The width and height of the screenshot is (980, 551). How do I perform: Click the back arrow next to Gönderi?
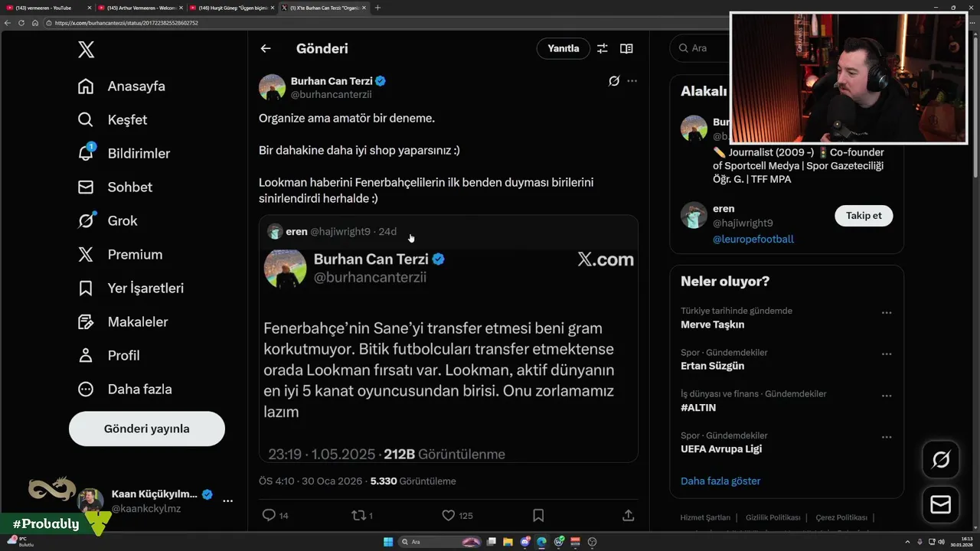pos(266,48)
